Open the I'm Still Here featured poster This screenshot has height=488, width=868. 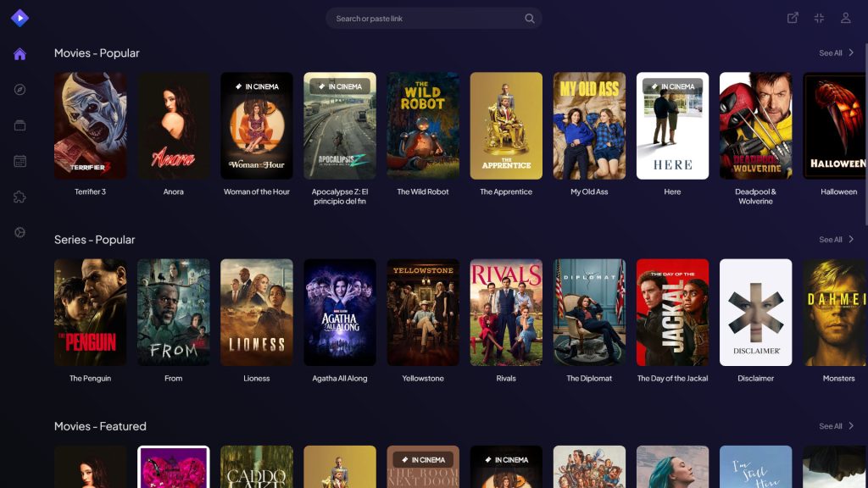point(755,467)
